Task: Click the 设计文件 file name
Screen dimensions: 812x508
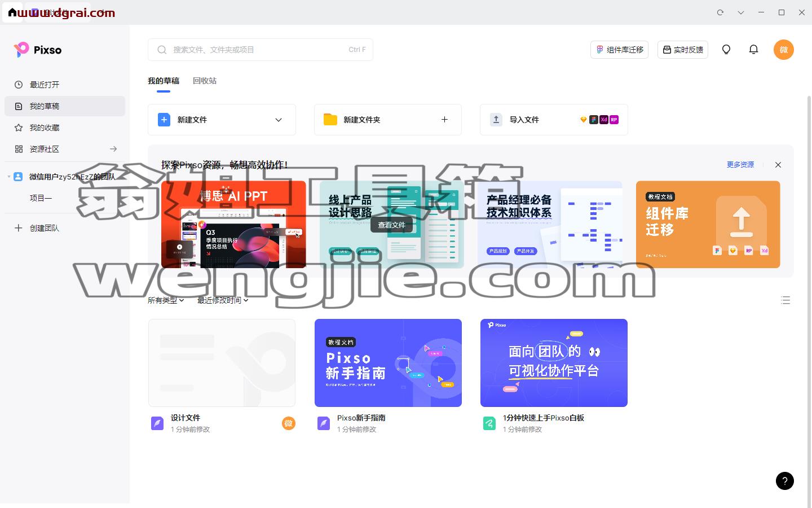Action: click(x=186, y=418)
